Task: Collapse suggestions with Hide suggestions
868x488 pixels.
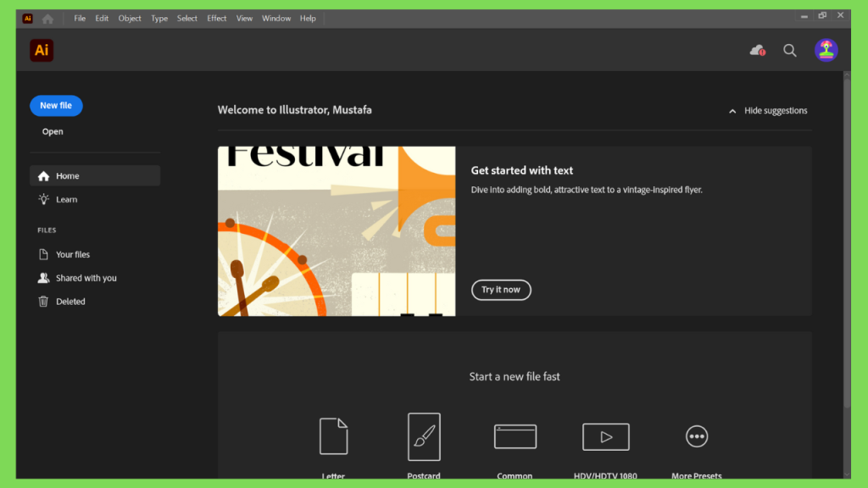Action: point(768,111)
